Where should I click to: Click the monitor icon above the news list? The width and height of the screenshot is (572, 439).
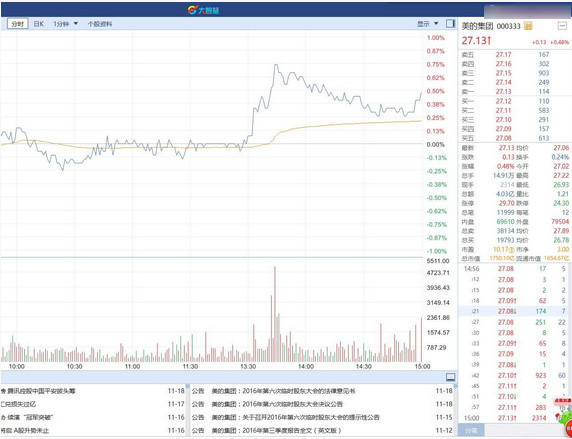451,377
